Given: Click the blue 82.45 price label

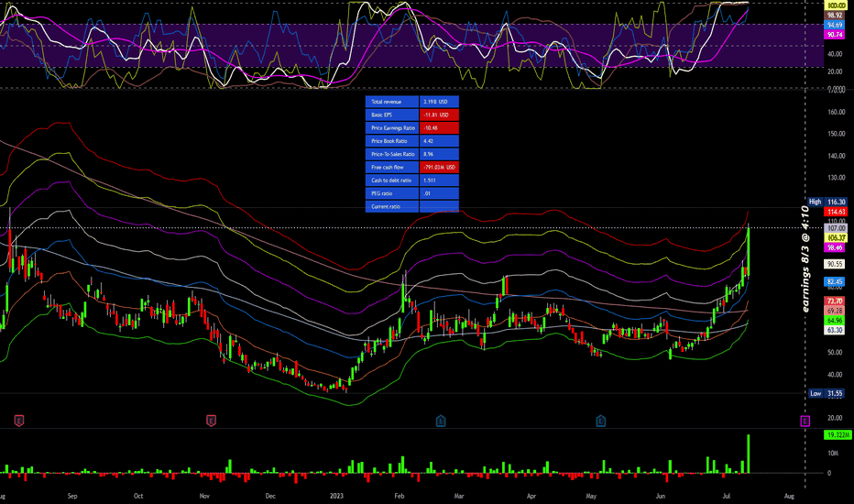Looking at the screenshot, I should pyautogui.click(x=836, y=281).
